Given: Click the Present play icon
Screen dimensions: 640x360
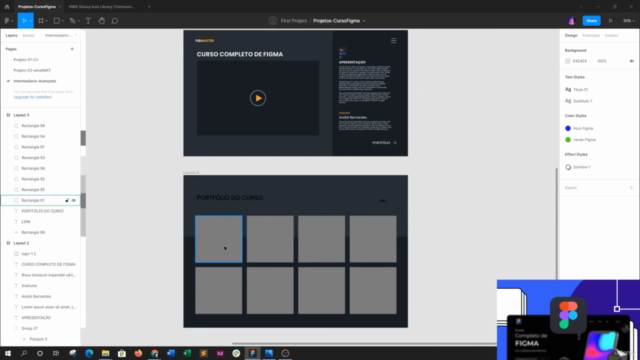Looking at the screenshot, I should (611, 20).
